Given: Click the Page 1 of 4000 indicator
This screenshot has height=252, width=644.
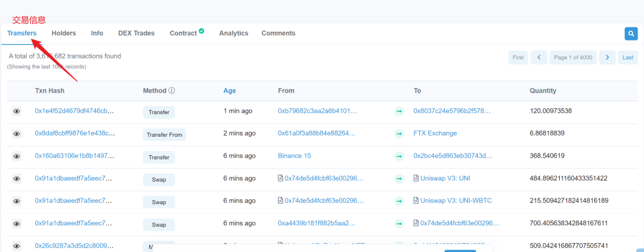Looking at the screenshot, I should [573, 57].
